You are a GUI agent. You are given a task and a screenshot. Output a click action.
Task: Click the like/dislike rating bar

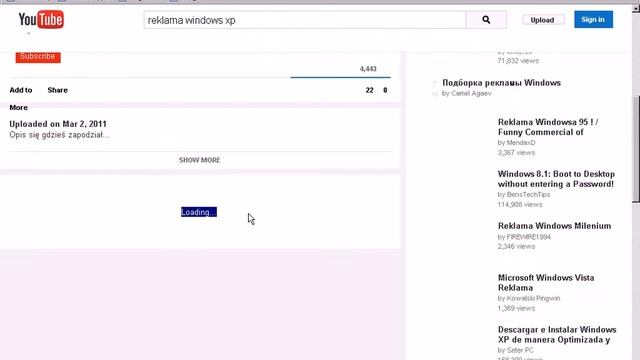point(340,77)
